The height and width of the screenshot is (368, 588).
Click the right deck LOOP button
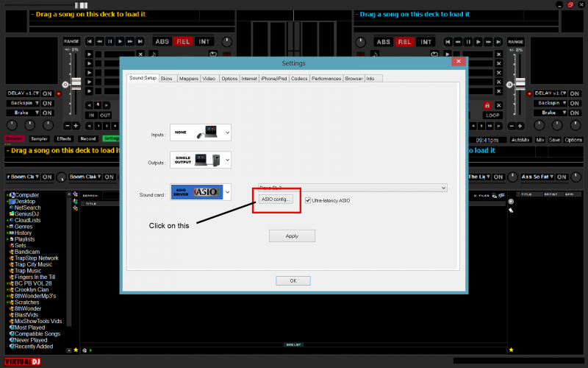coord(492,116)
